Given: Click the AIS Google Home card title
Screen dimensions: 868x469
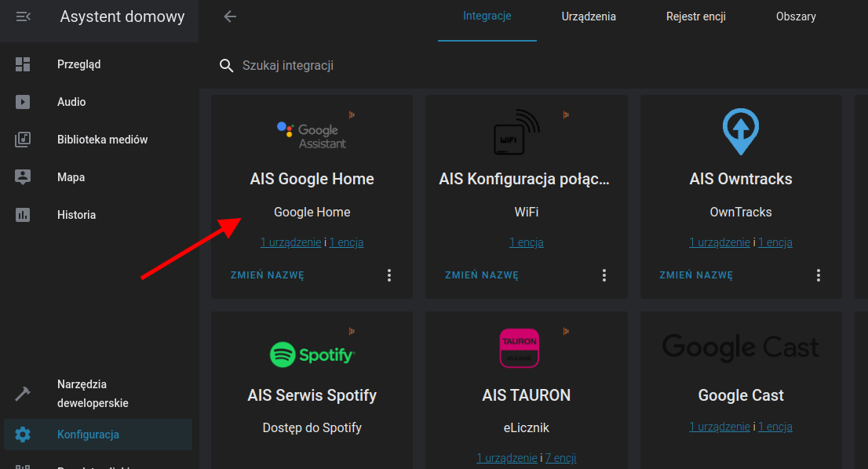Looking at the screenshot, I should [x=312, y=179].
